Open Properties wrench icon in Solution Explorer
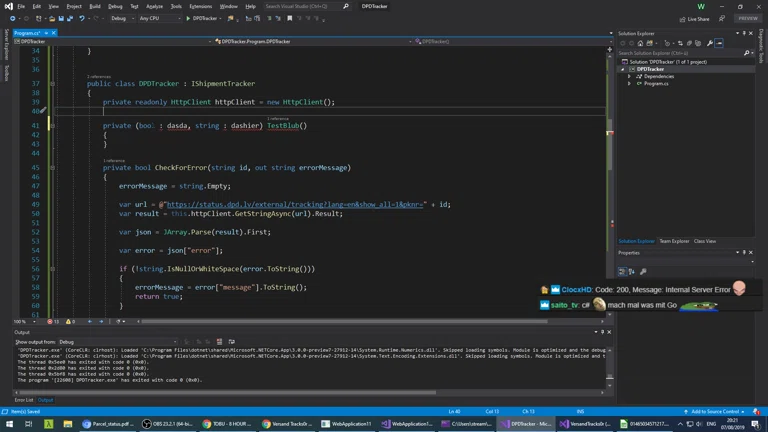 (x=709, y=43)
